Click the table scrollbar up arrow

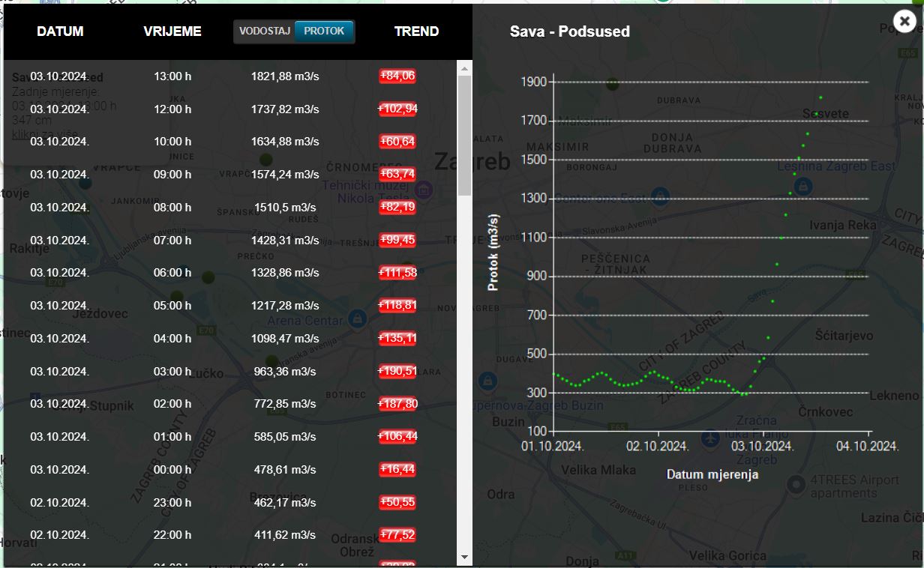[464, 68]
